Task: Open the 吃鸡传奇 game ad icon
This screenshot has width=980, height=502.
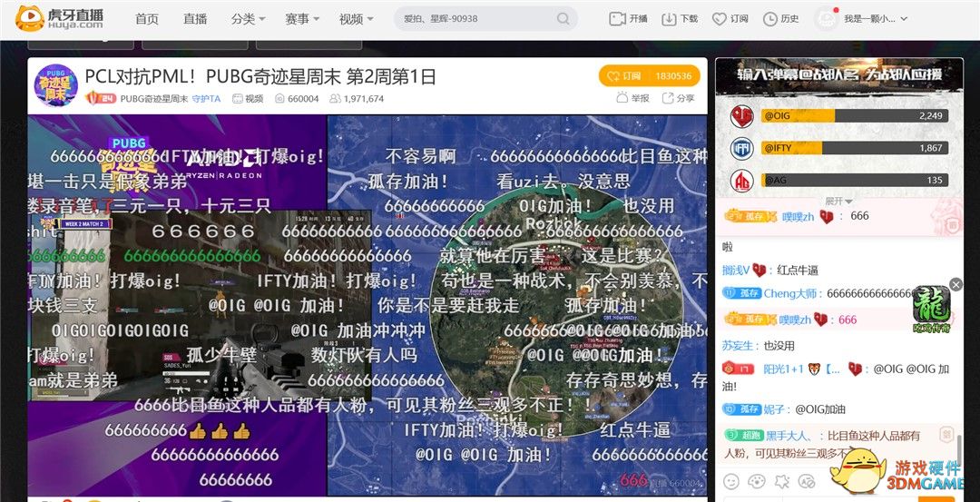Action: click(x=931, y=309)
